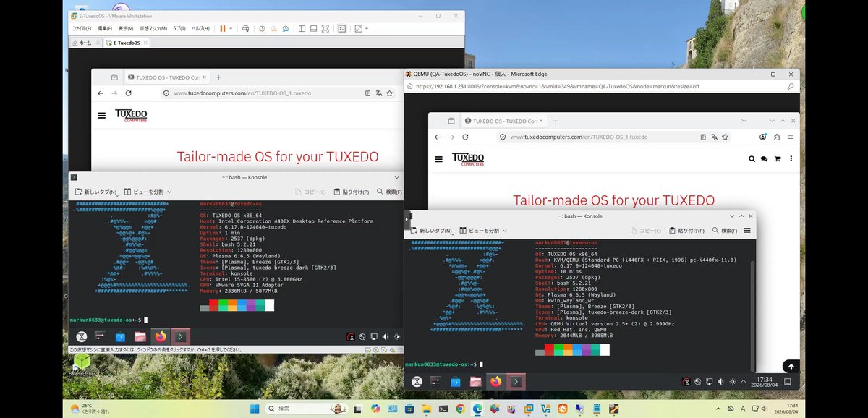Open the Windows Start button
This screenshot has width=868, height=418.
pyautogui.click(x=255, y=409)
